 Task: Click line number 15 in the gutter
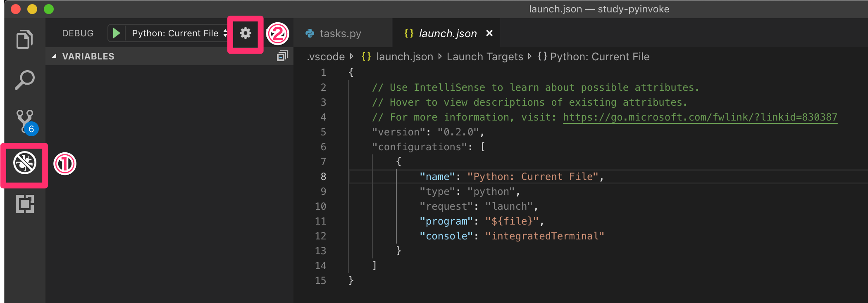click(x=320, y=281)
